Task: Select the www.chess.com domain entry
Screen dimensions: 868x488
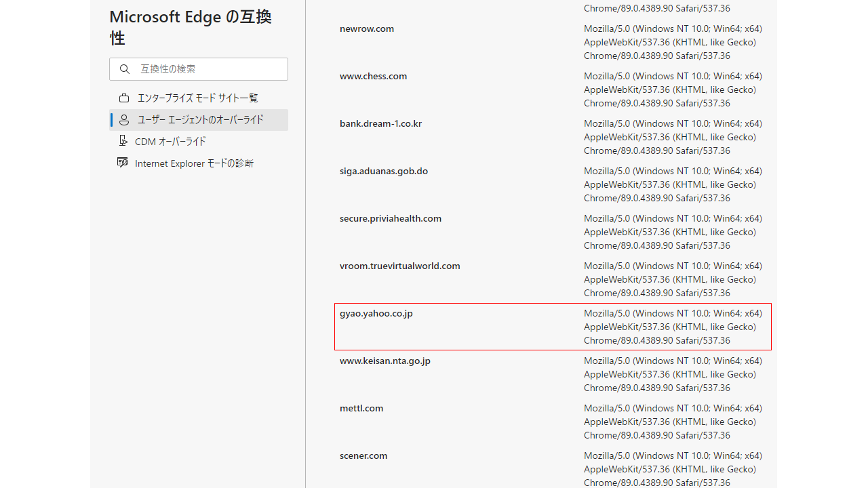Action: [x=374, y=77]
